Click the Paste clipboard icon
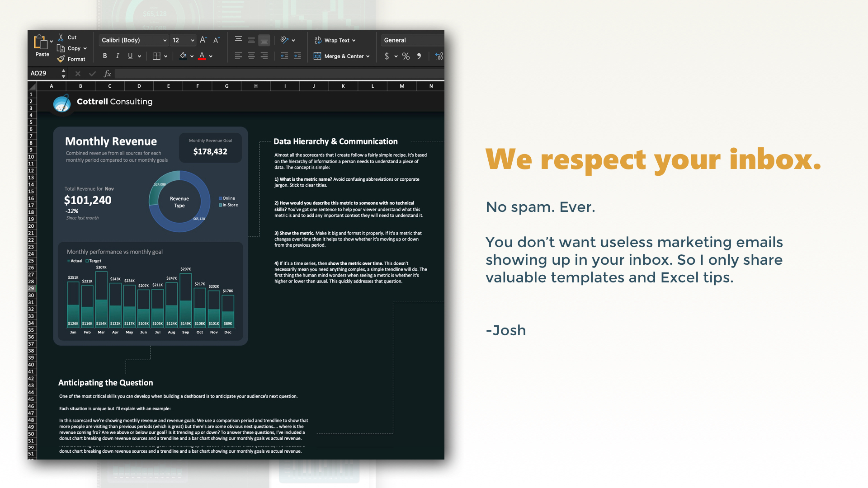 41,43
